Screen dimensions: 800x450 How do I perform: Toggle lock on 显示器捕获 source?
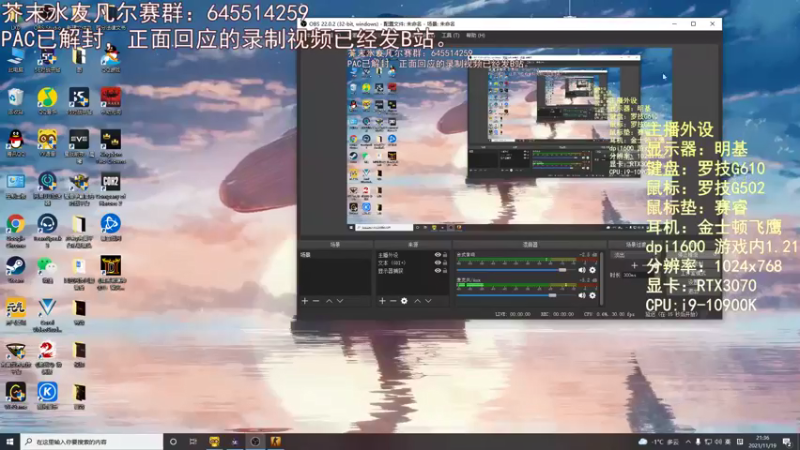[445, 271]
